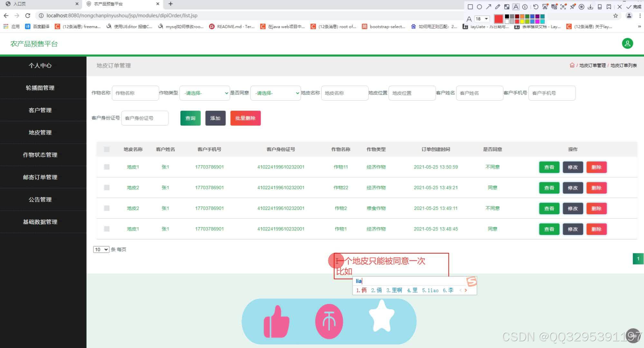Pick the yellow color swatch
This screenshot has height=348, width=644.
point(522,22)
